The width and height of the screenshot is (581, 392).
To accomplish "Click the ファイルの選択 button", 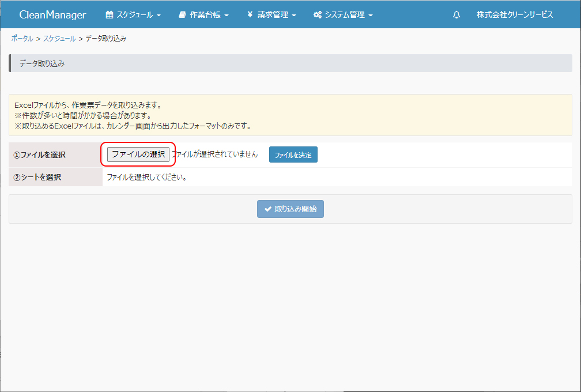I will pos(138,154).
